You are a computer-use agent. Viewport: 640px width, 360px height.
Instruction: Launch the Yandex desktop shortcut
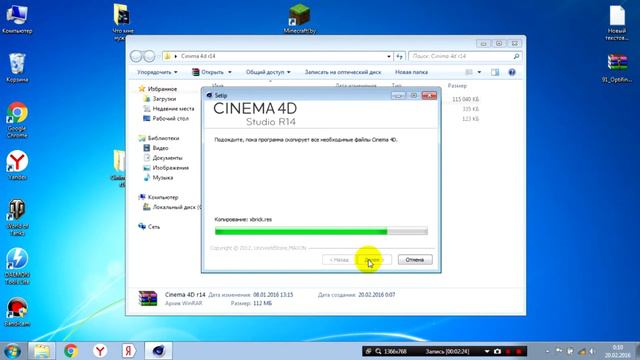(x=17, y=165)
